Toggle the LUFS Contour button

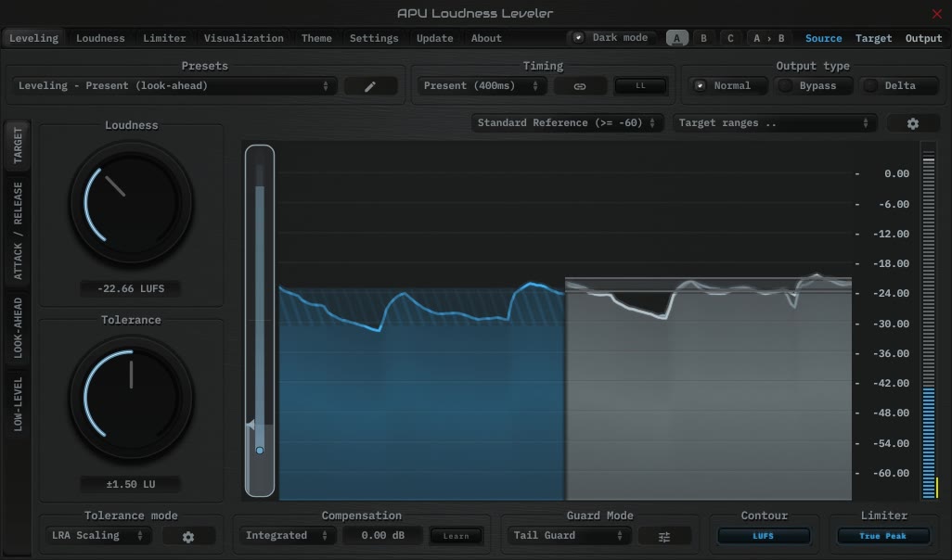pyautogui.click(x=764, y=536)
